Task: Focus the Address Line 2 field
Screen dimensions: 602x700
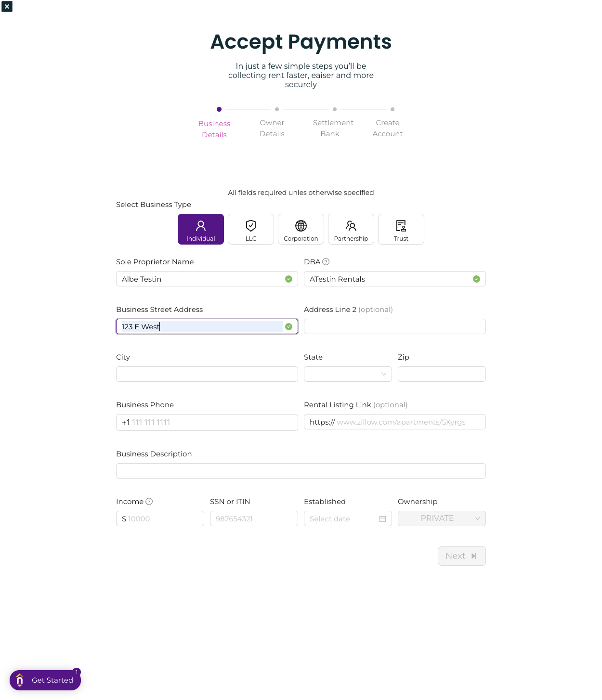Action: point(395,326)
